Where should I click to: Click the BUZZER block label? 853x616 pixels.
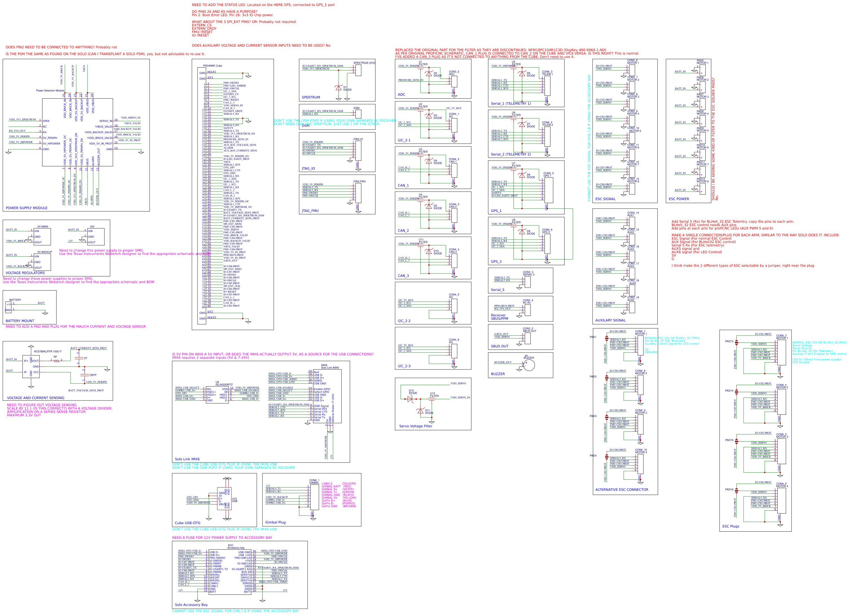[x=498, y=374]
